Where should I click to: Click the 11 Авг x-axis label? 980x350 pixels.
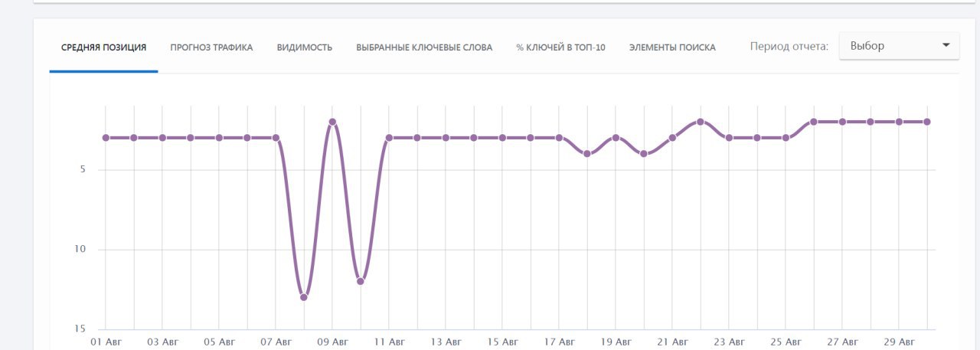tap(389, 342)
